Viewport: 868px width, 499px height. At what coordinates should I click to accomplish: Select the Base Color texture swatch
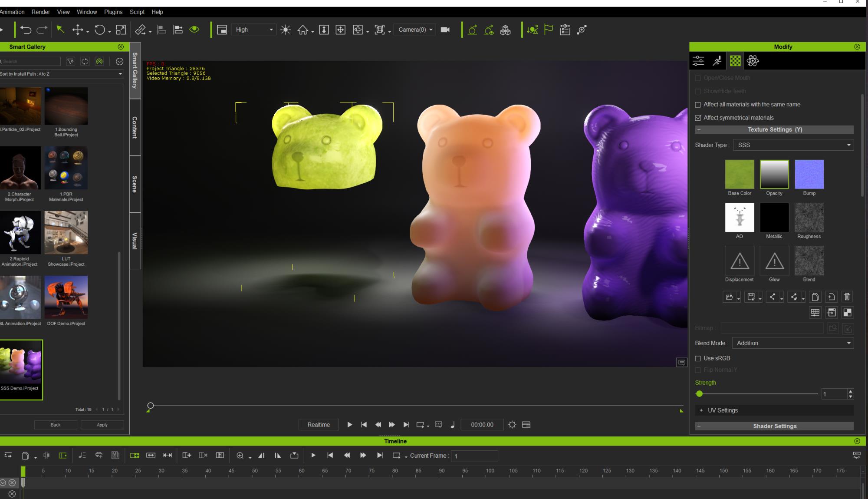(x=740, y=174)
